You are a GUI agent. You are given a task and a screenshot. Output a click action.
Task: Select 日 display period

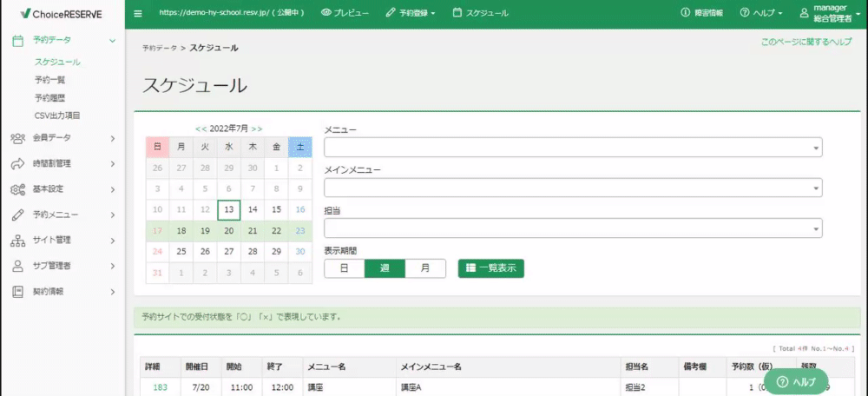(344, 268)
